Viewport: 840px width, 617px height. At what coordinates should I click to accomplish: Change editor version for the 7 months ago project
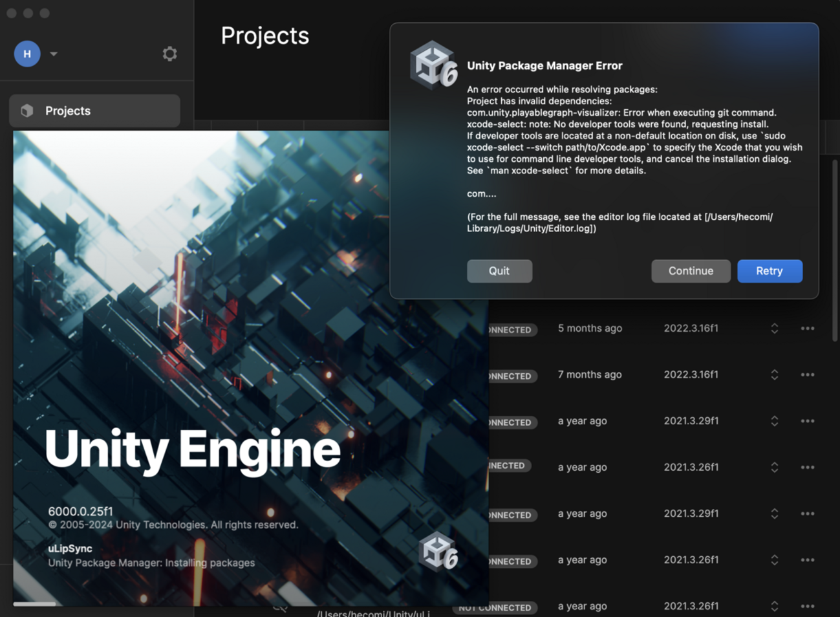(x=774, y=375)
